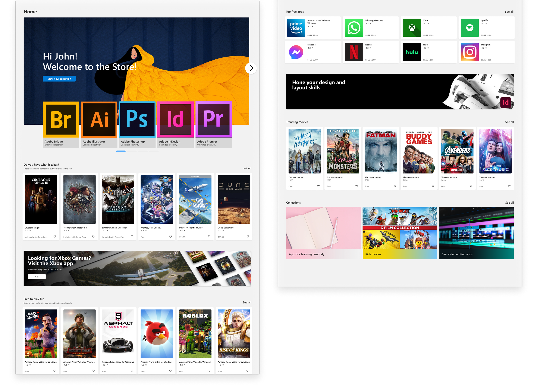The width and height of the screenshot is (534, 392).
Task: Toggle wishlist heart on Crusader King III
Action: (55, 236)
